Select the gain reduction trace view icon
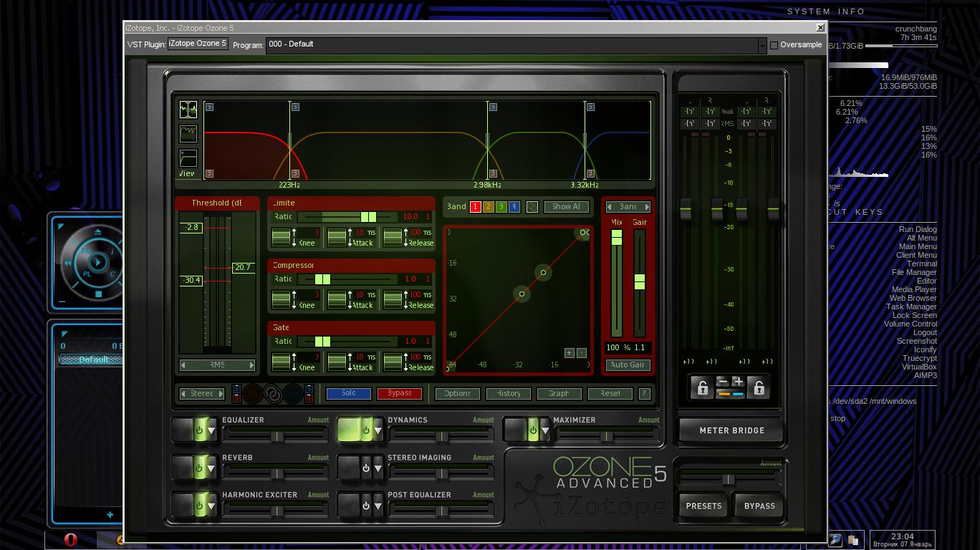The height and width of the screenshot is (550, 980). (x=188, y=133)
